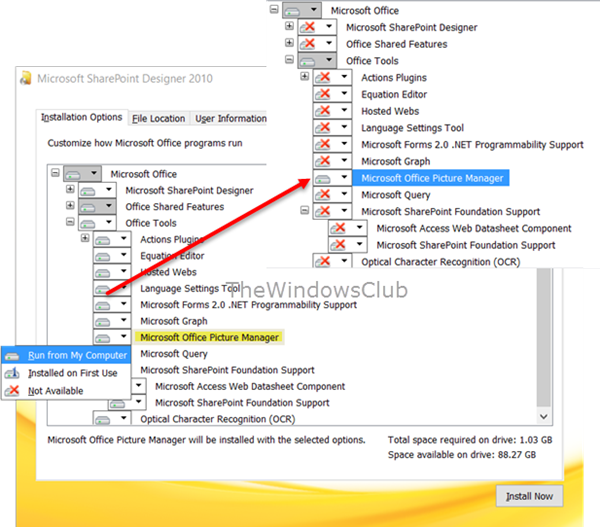Open install dropdown for Microsoft Office in left tree

(94, 173)
